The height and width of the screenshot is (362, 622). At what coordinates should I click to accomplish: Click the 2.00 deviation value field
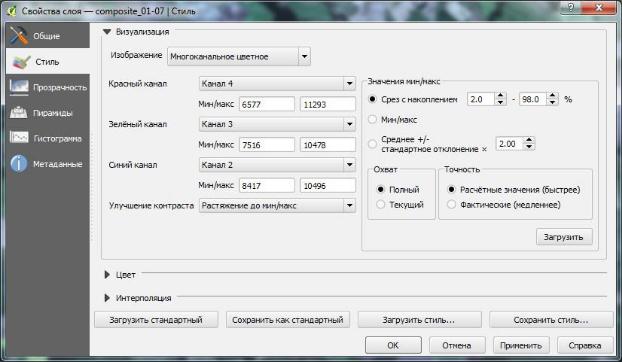point(510,144)
